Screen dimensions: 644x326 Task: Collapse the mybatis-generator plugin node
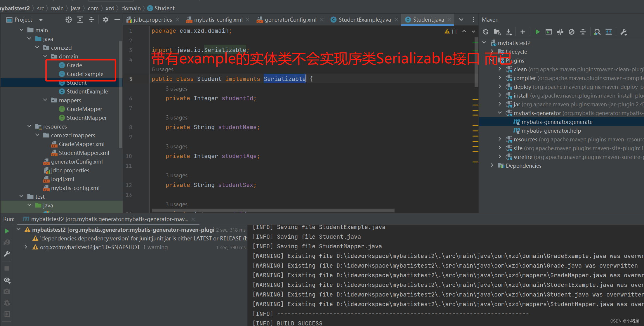coord(500,113)
